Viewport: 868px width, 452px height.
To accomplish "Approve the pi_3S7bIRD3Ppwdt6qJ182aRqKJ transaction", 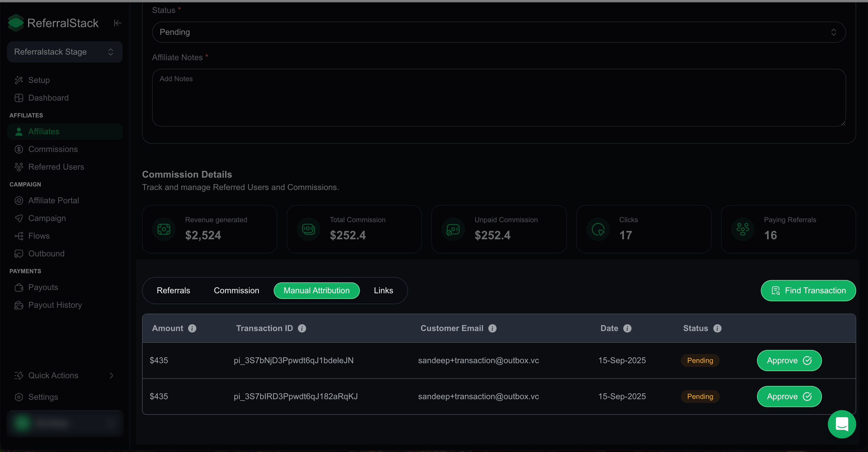I will tap(789, 397).
